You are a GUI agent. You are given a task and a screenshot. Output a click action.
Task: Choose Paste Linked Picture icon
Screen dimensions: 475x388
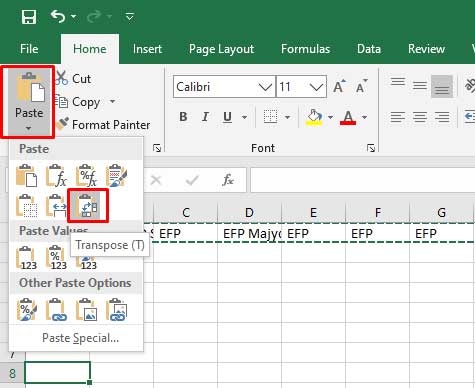116,310
